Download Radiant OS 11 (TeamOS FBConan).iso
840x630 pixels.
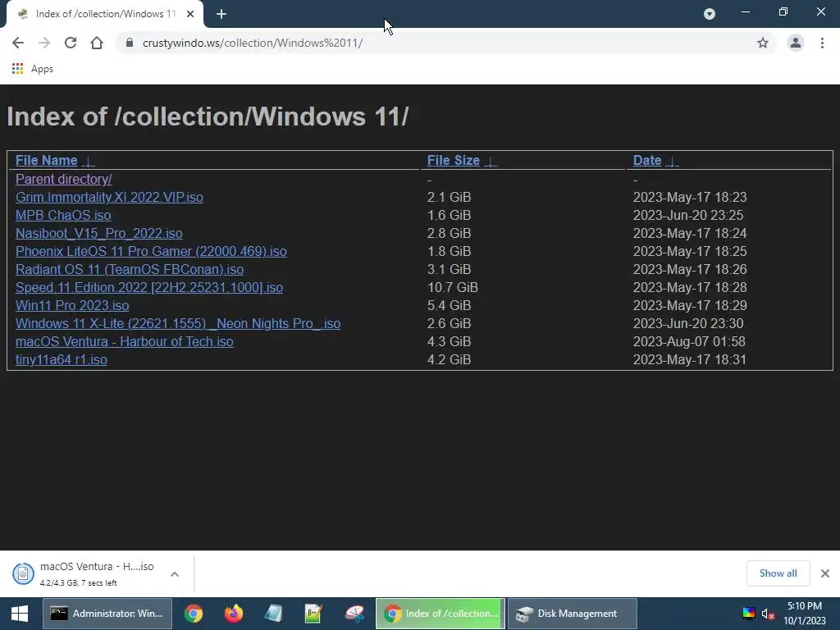130,269
